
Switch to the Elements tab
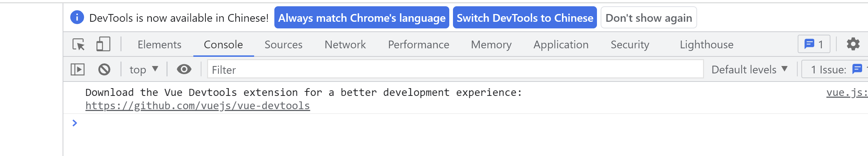tap(159, 45)
